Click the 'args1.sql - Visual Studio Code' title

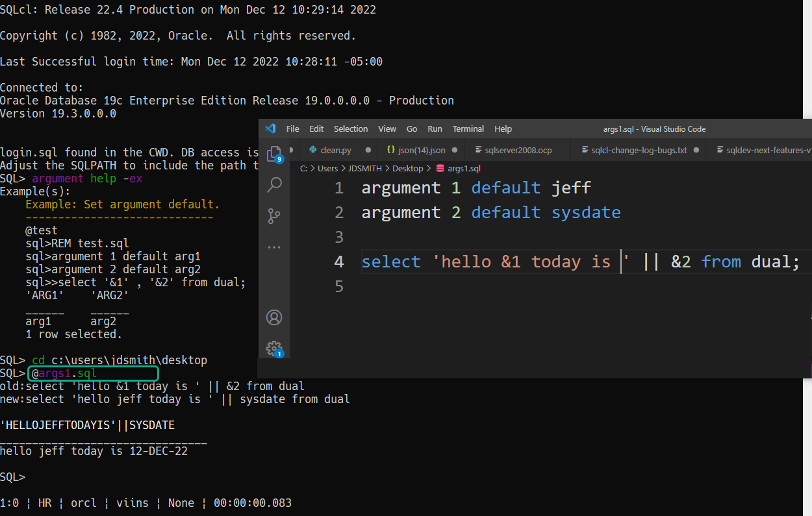point(654,129)
